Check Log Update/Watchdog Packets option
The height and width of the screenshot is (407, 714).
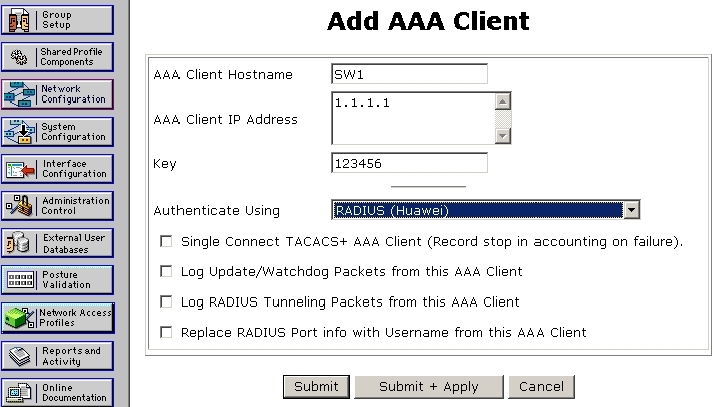coord(166,272)
